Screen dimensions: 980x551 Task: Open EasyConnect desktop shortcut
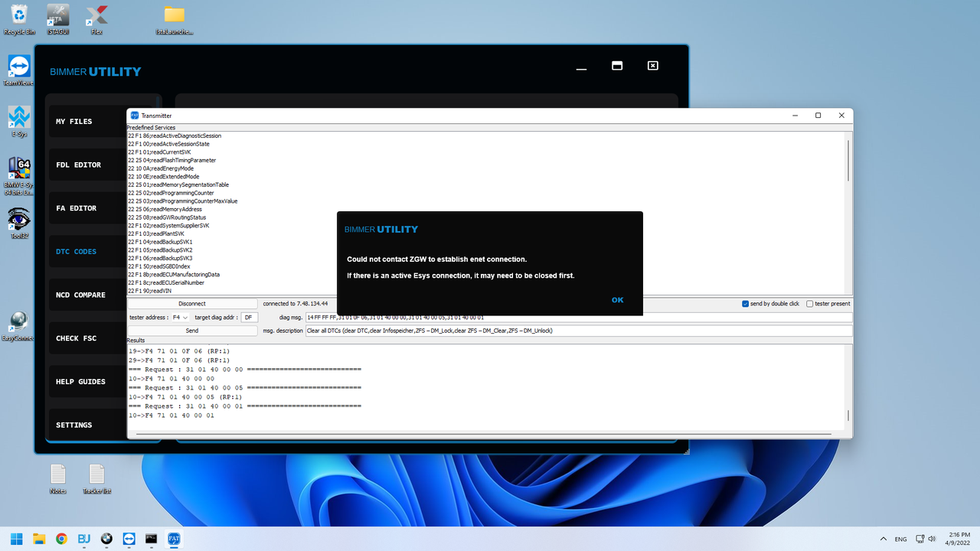19,326
